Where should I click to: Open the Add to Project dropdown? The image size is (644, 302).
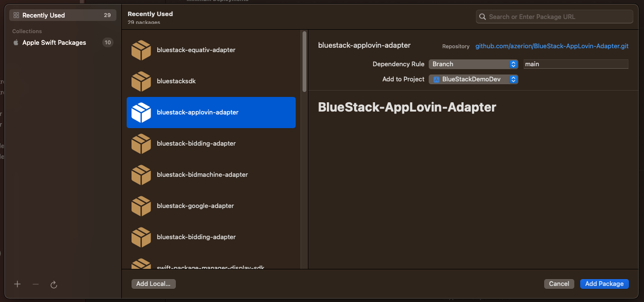(473, 79)
